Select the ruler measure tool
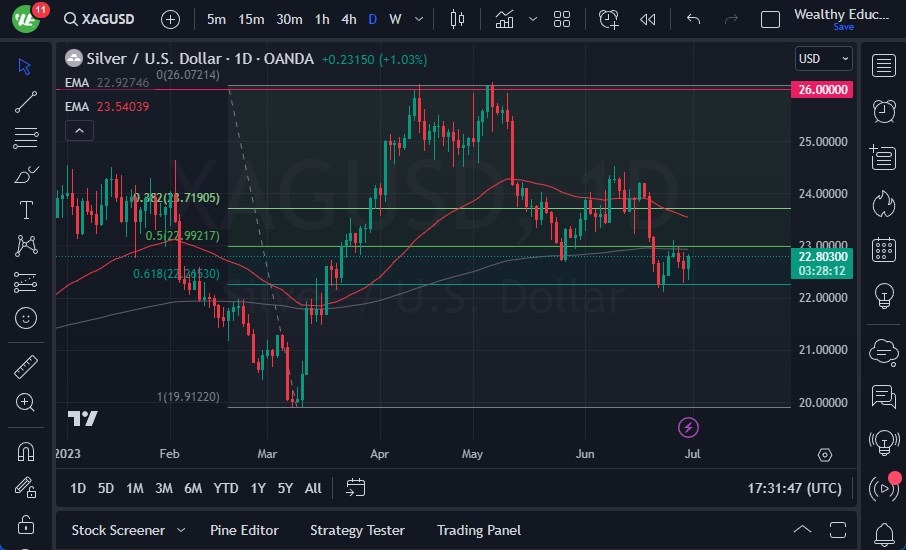This screenshot has width=906, height=550. pos(26,366)
